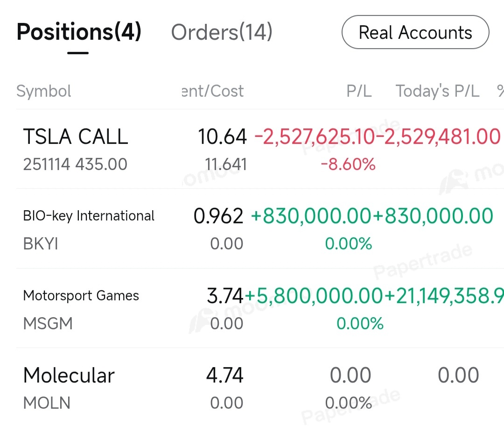Image resolution: width=504 pixels, height=432 pixels.
Task: View MSGM gain of +5,800,000.00
Action: [x=314, y=296]
